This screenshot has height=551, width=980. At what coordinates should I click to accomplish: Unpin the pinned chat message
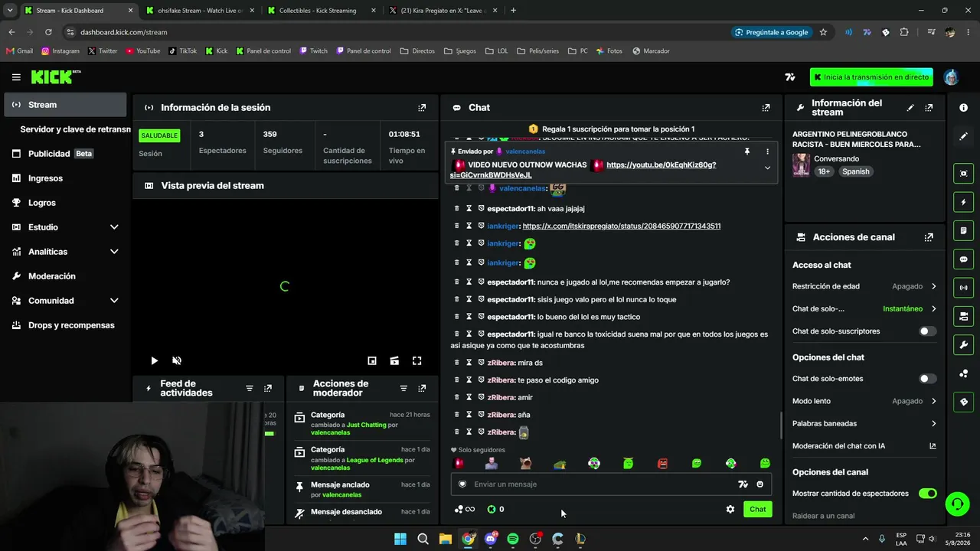coord(747,152)
